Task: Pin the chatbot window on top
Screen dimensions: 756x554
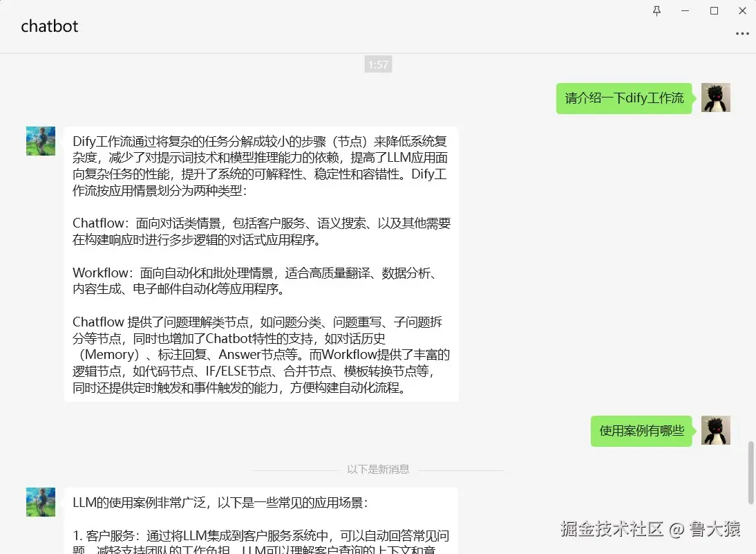Action: pos(656,10)
